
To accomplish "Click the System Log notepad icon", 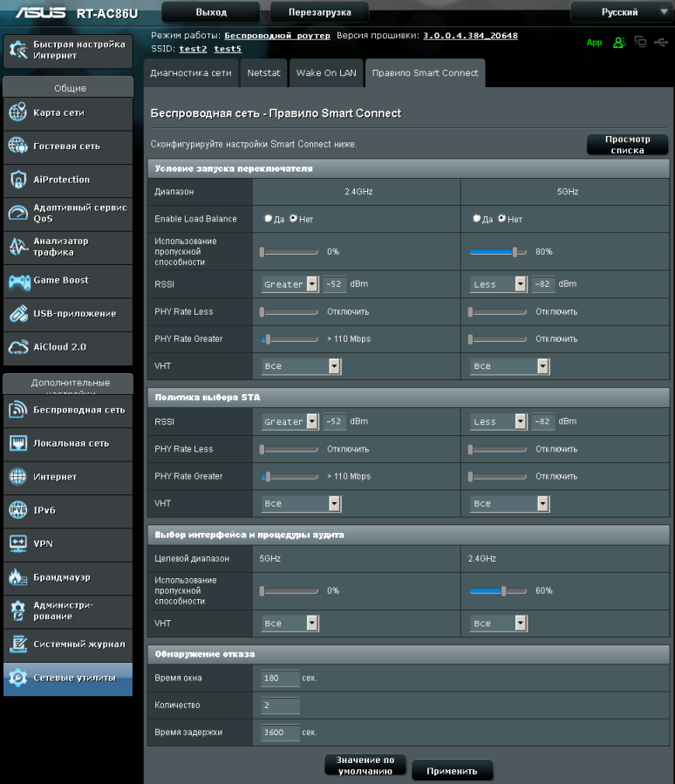I will (18, 644).
